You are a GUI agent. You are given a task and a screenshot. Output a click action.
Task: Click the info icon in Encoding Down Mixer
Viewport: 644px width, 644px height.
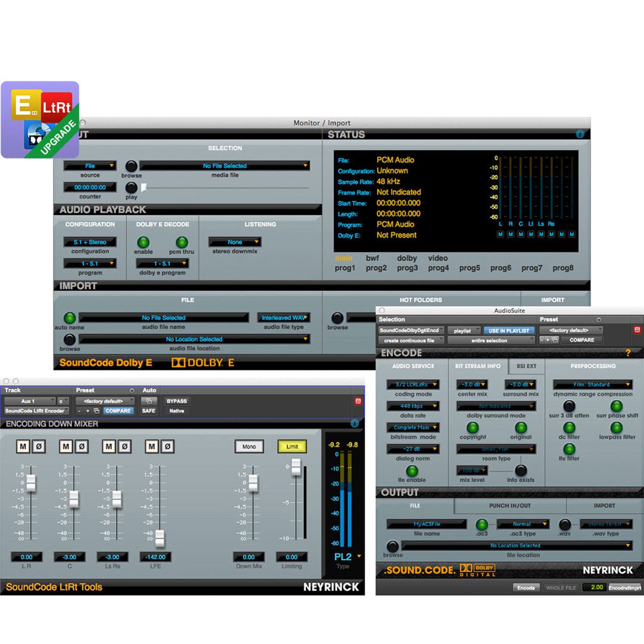click(x=355, y=423)
